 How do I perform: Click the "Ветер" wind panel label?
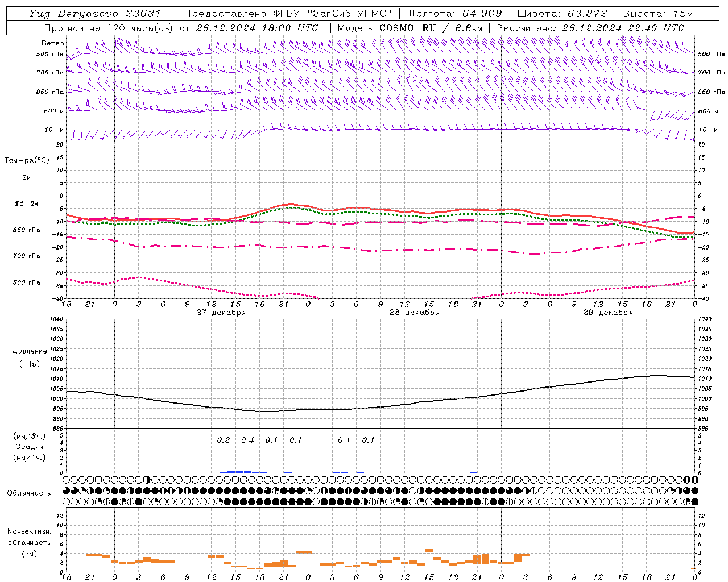pos(53,43)
